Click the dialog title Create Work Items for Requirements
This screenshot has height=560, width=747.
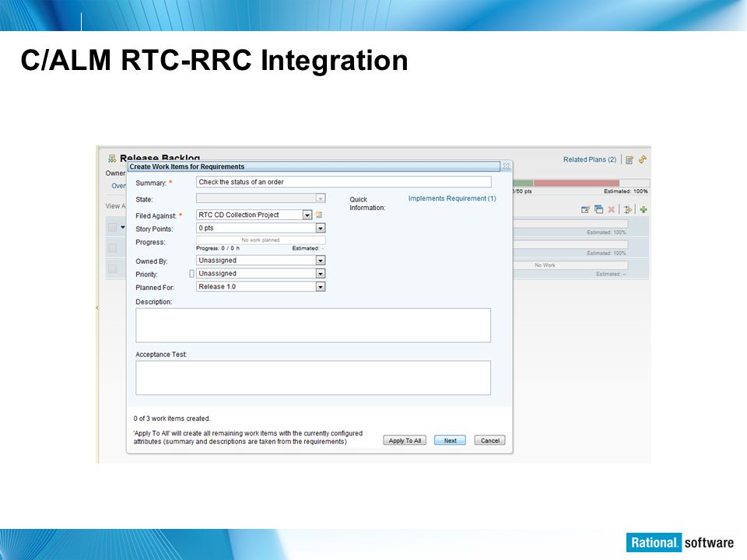click(x=187, y=166)
